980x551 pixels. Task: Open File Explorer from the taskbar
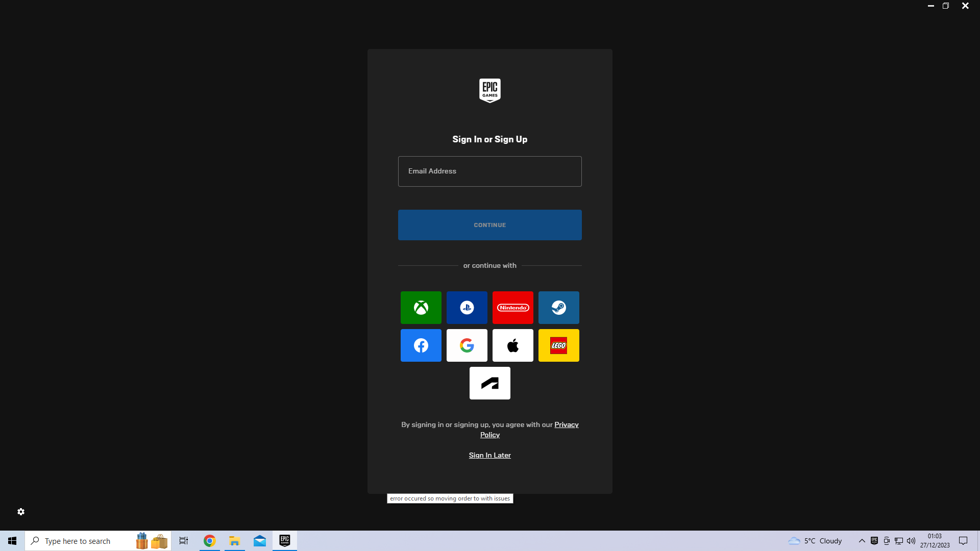[x=234, y=541]
